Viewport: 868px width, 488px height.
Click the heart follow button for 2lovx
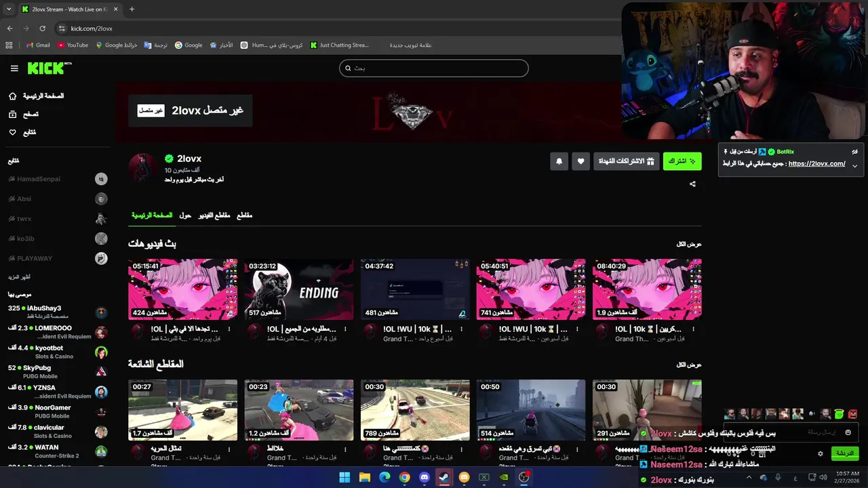click(580, 161)
